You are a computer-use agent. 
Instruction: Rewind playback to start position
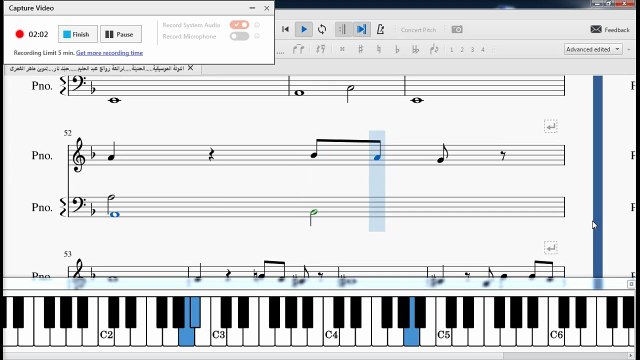coord(285,29)
